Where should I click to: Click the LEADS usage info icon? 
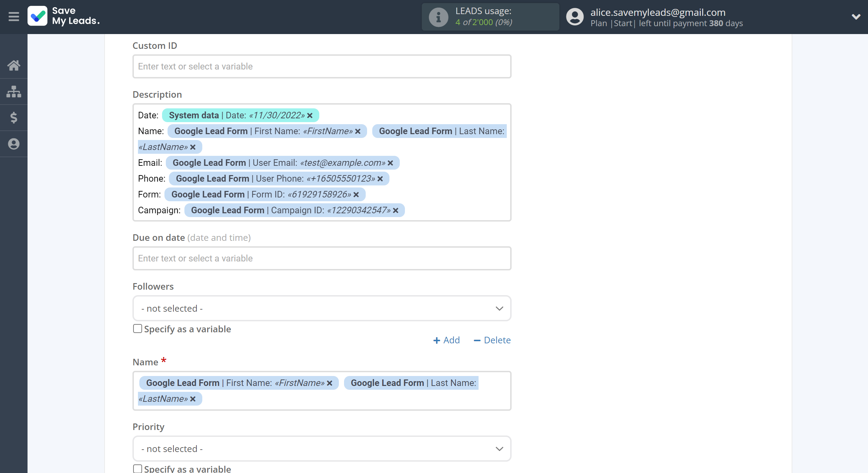pyautogui.click(x=438, y=17)
